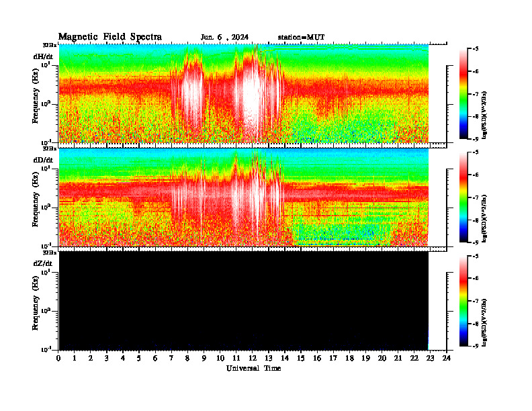Click hour tick label "12" on the time axis
This screenshot has height=411, width=532.
tap(253, 359)
